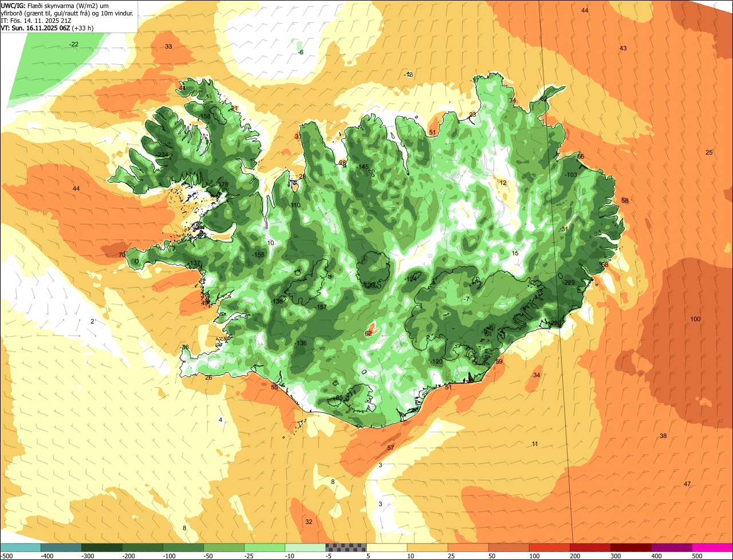Click the checkered swatch between -5 and 5

coord(346,547)
